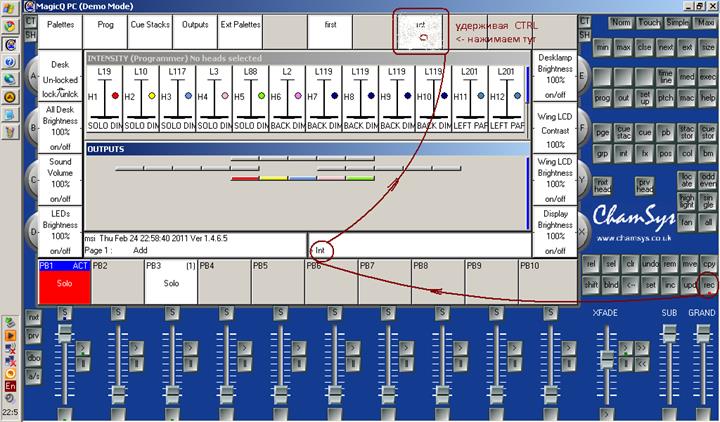The height and width of the screenshot is (422, 720).
Task: Click the clr clear button
Action: click(630, 264)
